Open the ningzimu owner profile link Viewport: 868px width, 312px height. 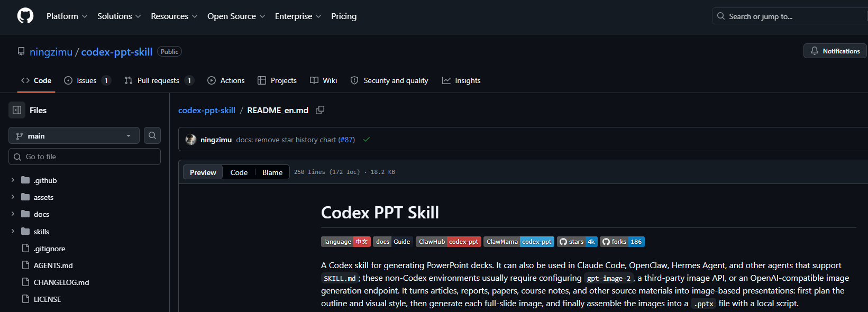[51, 52]
